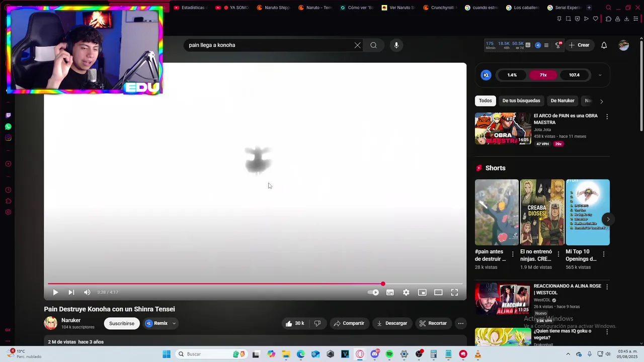Subscribe with the Suscribirse button
This screenshot has height=362, width=644.
(x=122, y=323)
